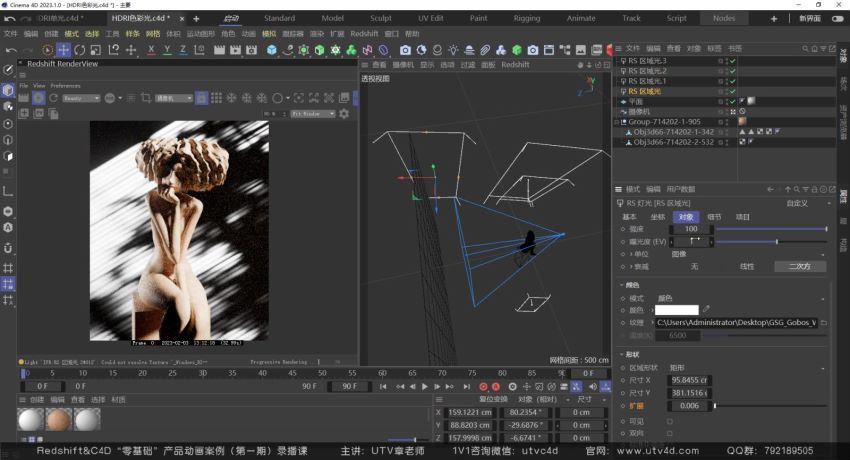Viewport: 850px width, 460px height.
Task: Select the Rotate tool in top toolbar
Action: [80, 50]
